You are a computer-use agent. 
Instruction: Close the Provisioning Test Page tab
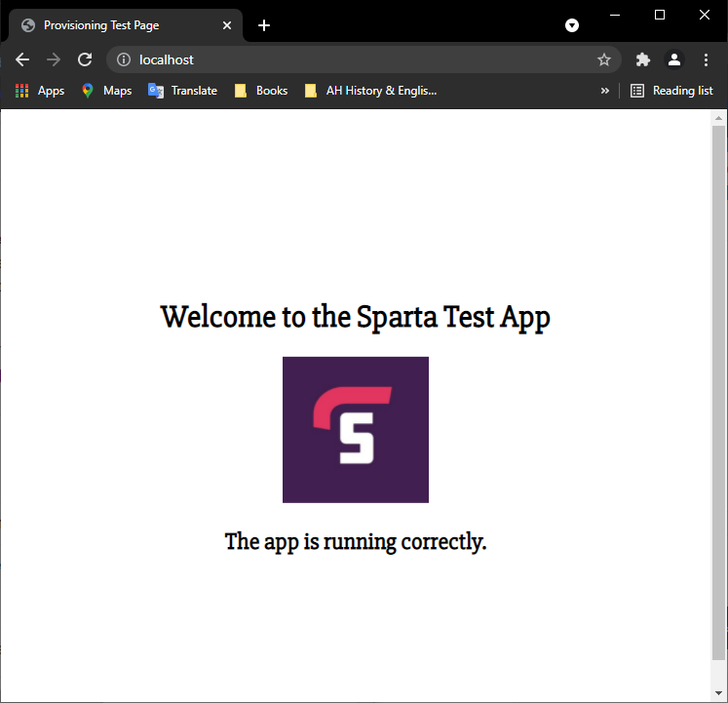(226, 25)
